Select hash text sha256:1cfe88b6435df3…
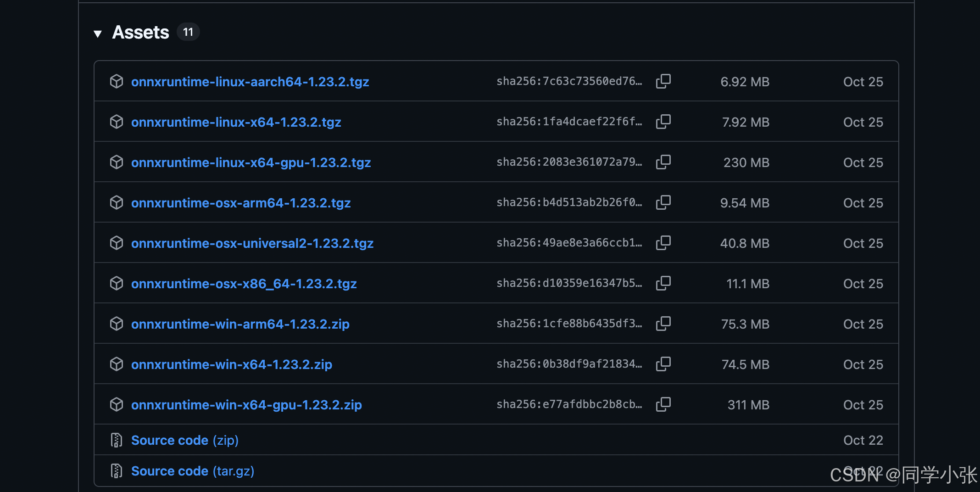The image size is (980, 492). pyautogui.click(x=569, y=324)
